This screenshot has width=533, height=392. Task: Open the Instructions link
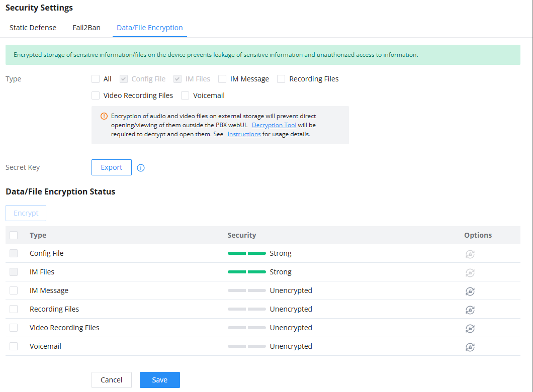244,134
